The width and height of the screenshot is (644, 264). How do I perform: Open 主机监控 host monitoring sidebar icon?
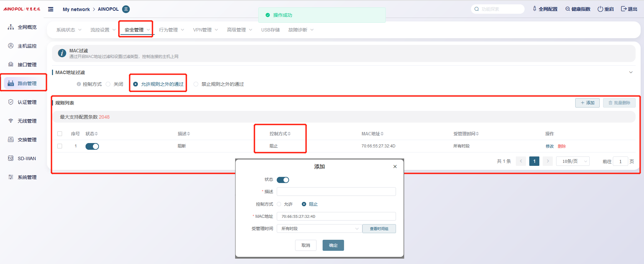click(x=11, y=46)
